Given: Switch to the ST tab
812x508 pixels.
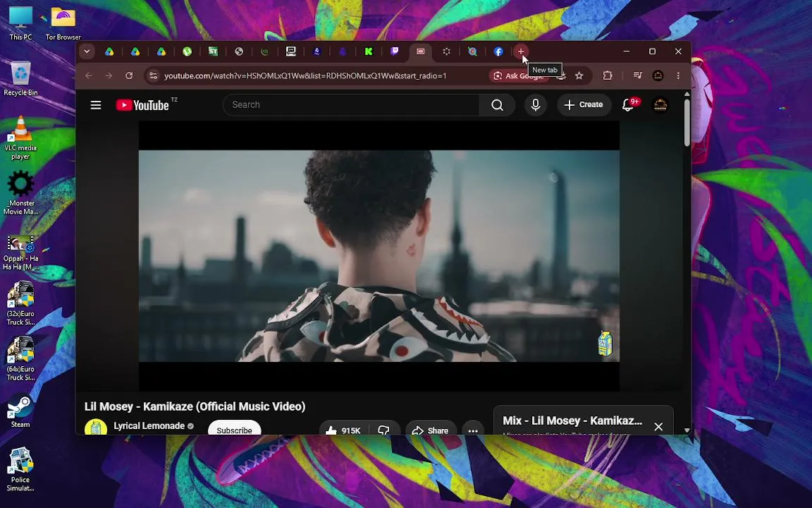Looking at the screenshot, I should coord(213,52).
